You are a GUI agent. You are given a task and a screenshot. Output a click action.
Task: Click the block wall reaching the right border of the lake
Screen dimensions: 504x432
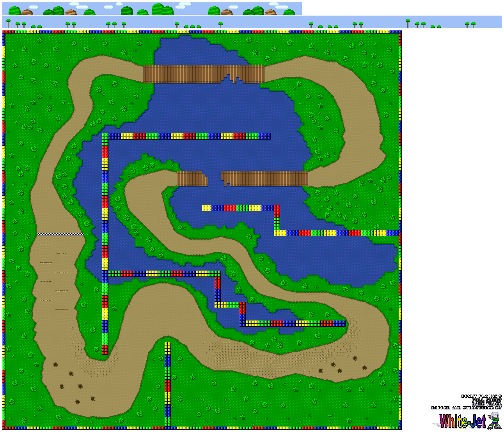click(x=336, y=233)
